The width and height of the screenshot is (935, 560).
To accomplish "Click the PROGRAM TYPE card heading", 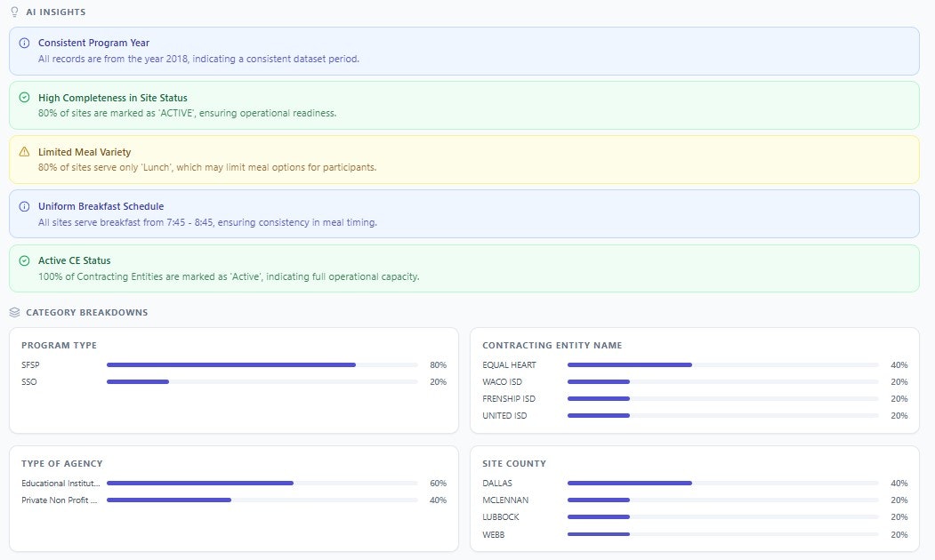I will coord(59,345).
